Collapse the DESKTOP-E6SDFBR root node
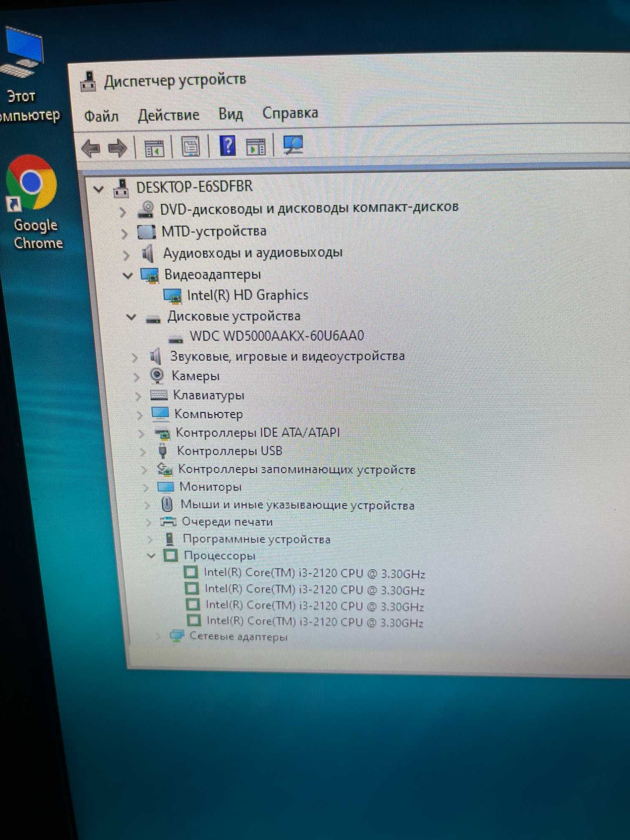Viewport: 630px width, 840px height. (x=98, y=189)
